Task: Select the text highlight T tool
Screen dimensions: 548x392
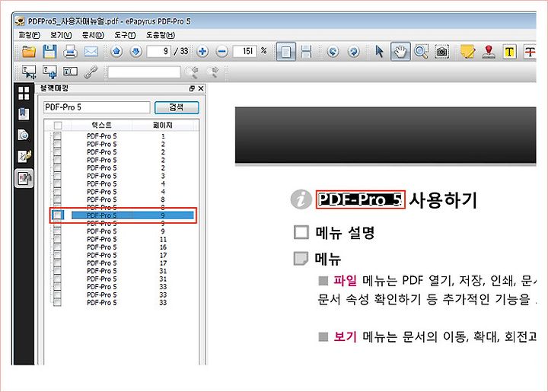Action: click(509, 52)
